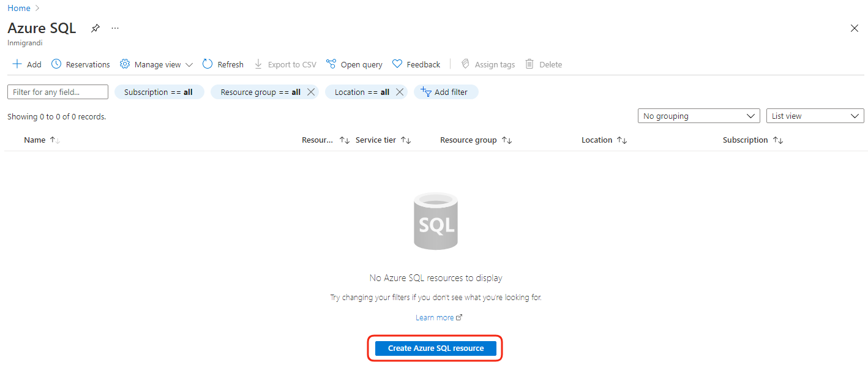
Task: Open the Location == all filter
Action: pyautogui.click(x=362, y=92)
